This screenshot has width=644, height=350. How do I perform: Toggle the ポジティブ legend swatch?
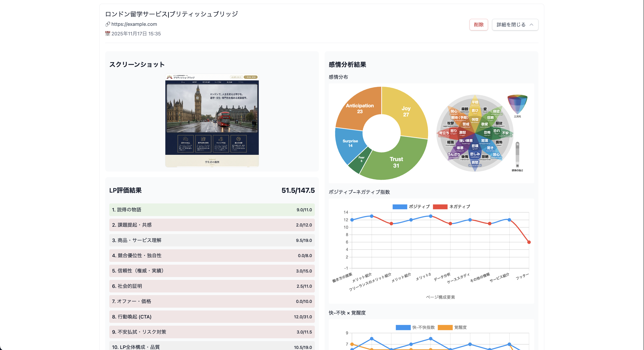tap(400, 207)
